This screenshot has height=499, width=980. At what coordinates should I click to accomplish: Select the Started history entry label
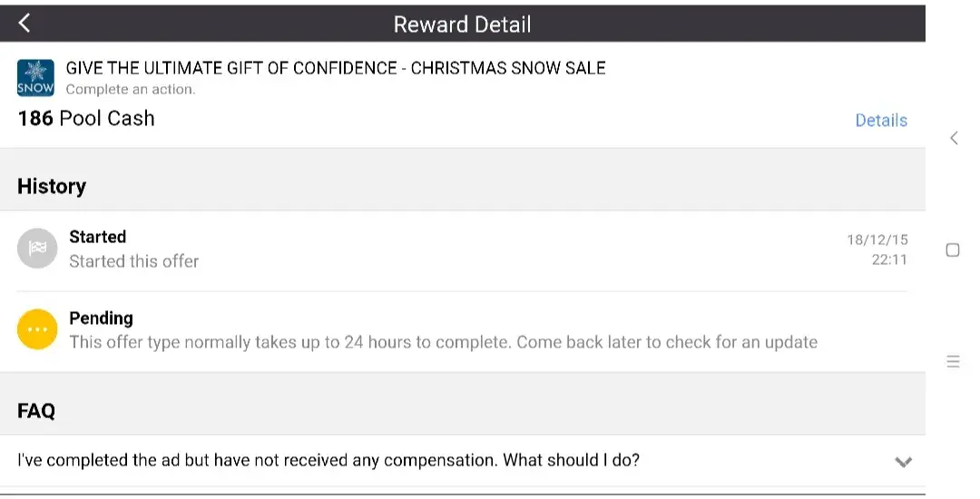(x=98, y=237)
